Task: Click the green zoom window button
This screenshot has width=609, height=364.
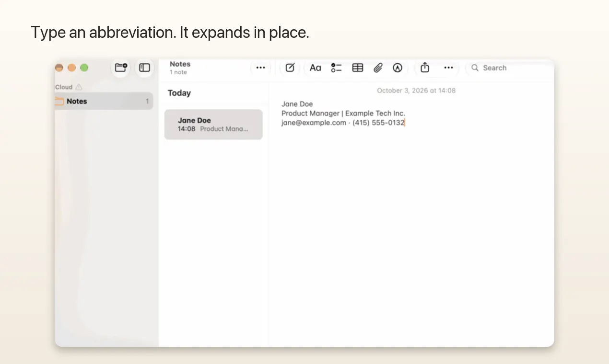Action: coord(84,68)
